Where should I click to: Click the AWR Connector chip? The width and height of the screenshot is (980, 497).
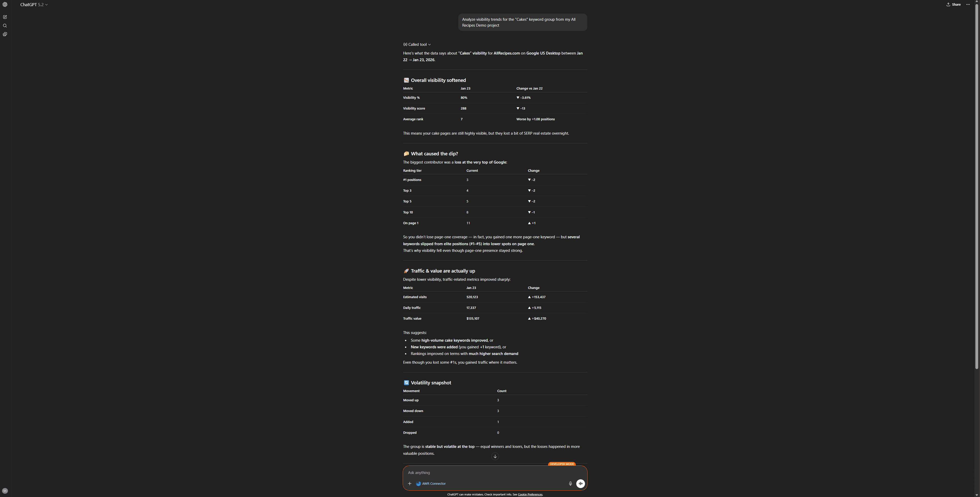[x=431, y=484]
